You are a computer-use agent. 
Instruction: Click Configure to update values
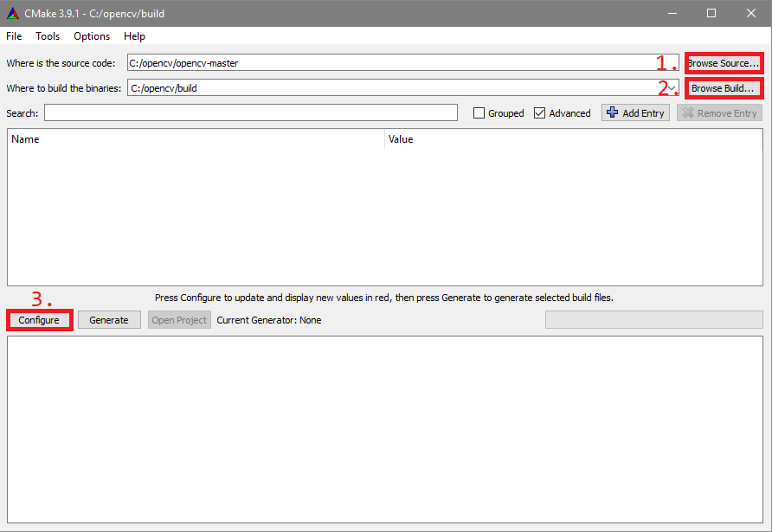click(40, 320)
